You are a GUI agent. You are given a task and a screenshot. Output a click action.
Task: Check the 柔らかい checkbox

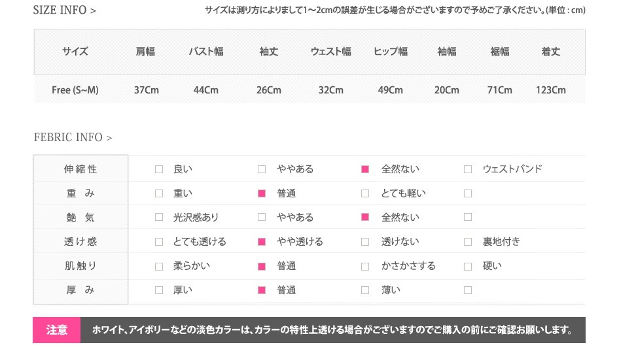pyautogui.click(x=158, y=266)
